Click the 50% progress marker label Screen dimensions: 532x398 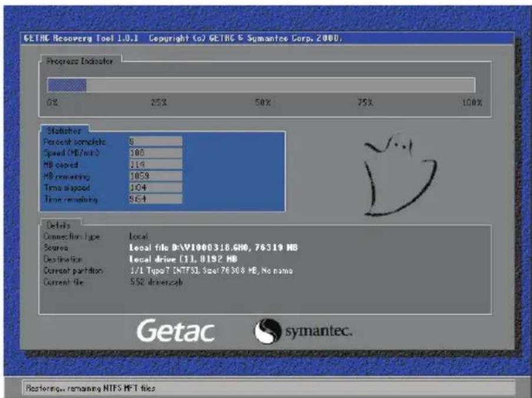263,102
